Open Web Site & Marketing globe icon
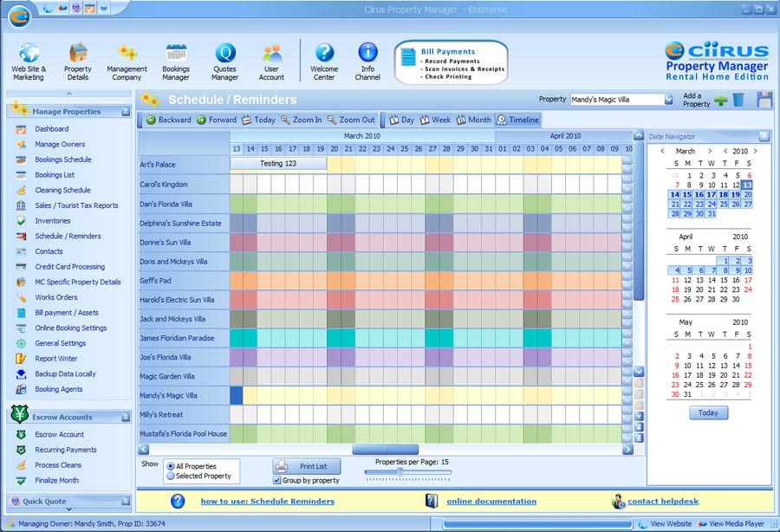Image resolution: width=780 pixels, height=532 pixels. coord(29,52)
